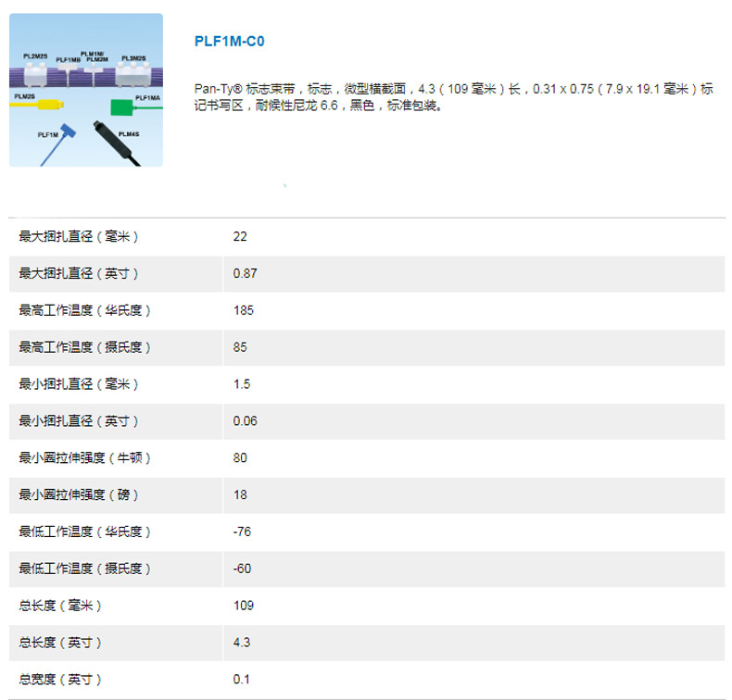Click the PLF1MB label in product image
Screen dimensions: 732x700
[x=69, y=60]
